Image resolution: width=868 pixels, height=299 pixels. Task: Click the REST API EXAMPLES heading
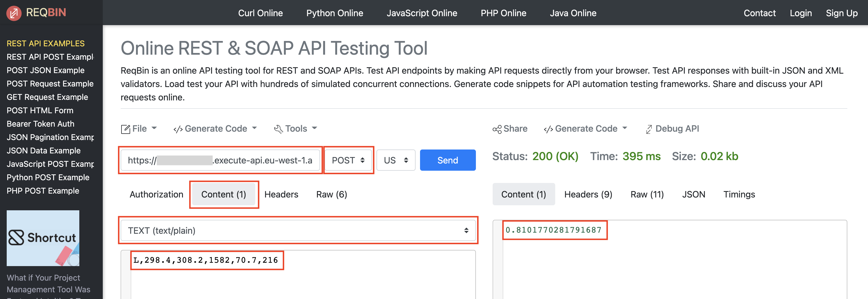click(x=46, y=44)
